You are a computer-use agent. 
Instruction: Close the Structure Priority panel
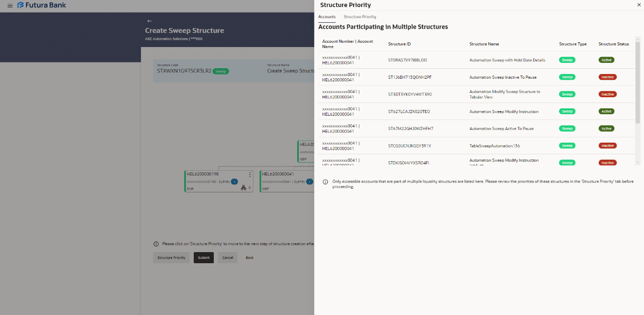(639, 4)
